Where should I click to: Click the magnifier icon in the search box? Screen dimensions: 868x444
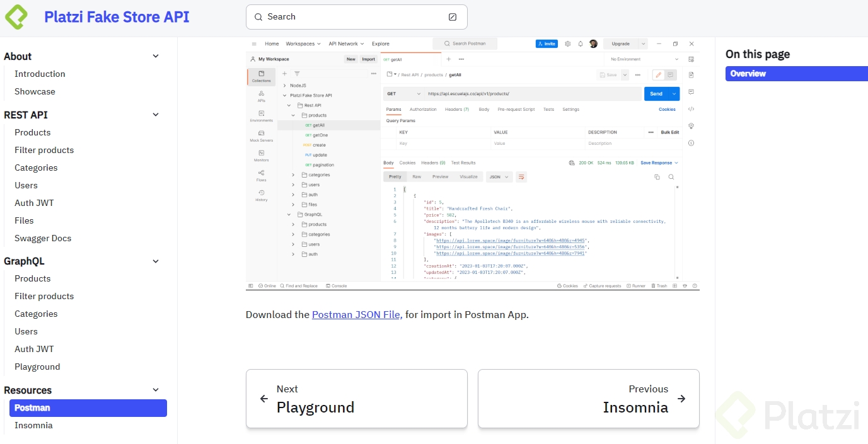pyautogui.click(x=258, y=17)
